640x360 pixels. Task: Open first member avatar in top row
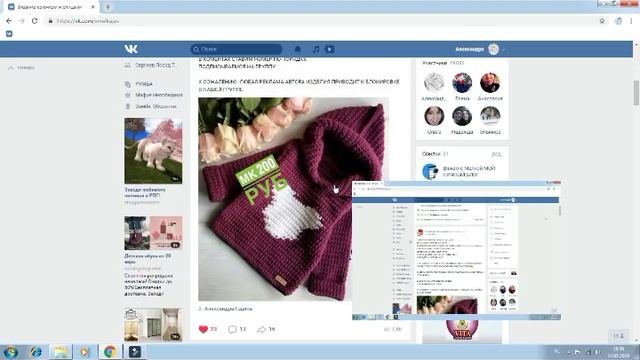click(x=434, y=82)
